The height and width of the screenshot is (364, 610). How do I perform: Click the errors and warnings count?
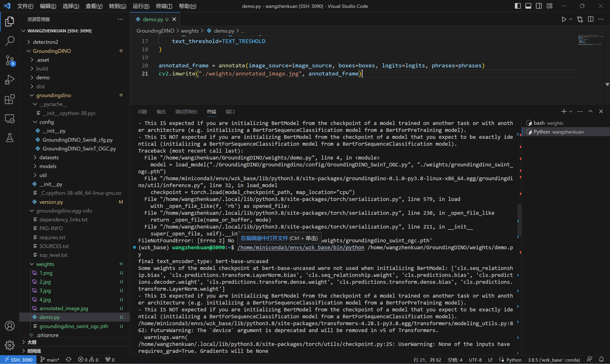pos(88,359)
